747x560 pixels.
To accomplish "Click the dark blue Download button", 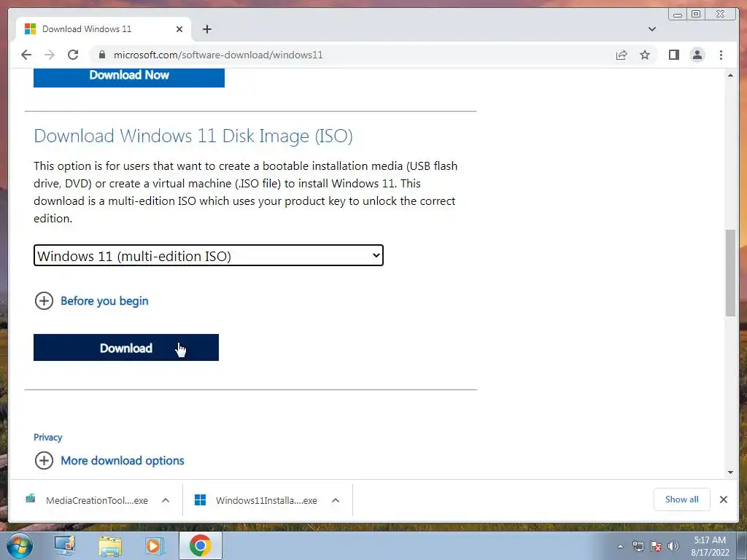I will tap(126, 348).
